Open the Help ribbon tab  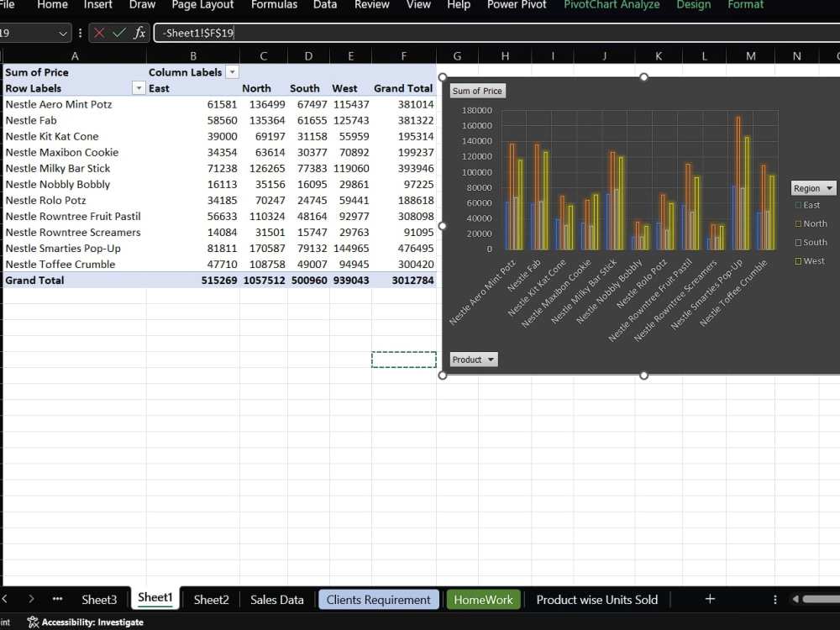[459, 5]
